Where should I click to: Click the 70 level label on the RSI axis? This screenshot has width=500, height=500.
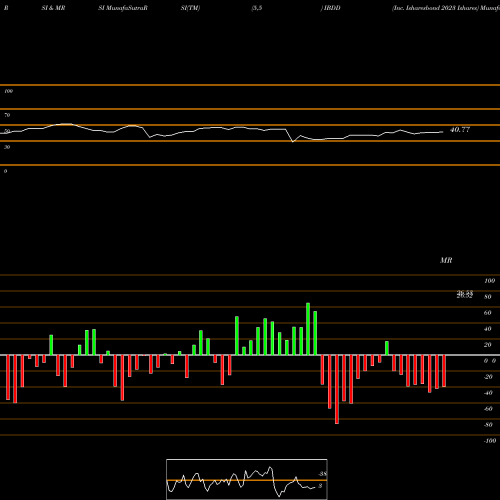7,115
